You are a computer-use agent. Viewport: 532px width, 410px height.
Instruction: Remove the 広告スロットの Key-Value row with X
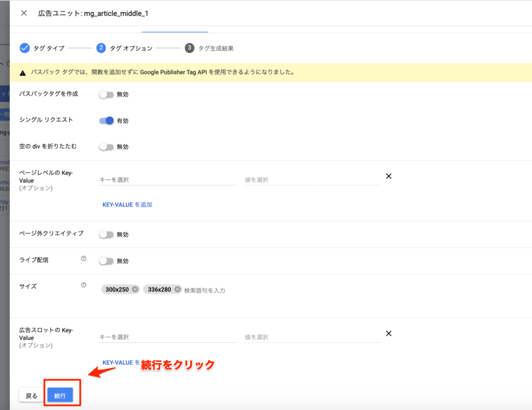pyautogui.click(x=389, y=333)
